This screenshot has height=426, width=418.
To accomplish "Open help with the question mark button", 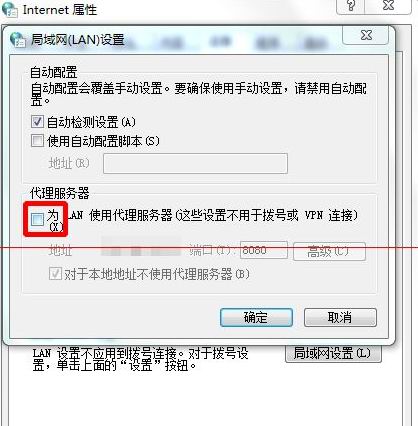I will pyautogui.click(x=351, y=6).
